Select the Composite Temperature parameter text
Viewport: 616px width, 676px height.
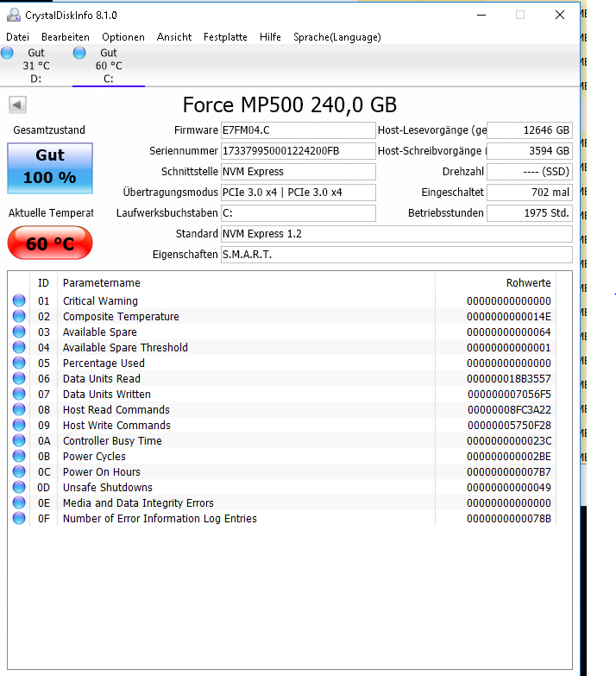click(121, 317)
